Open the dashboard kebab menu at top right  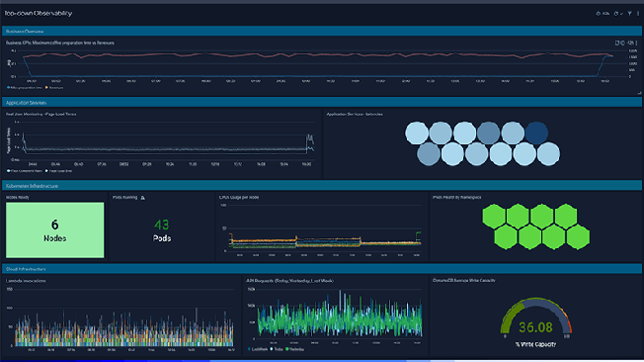point(638,14)
